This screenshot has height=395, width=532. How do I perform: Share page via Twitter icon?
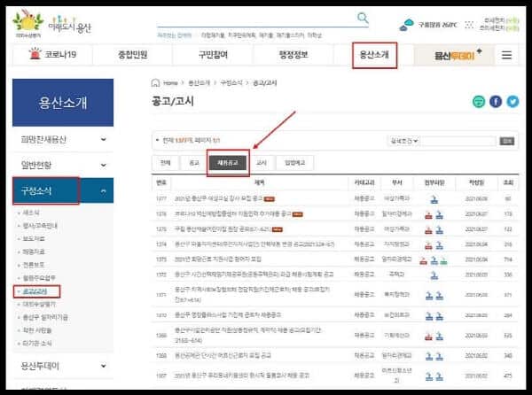[x=512, y=101]
